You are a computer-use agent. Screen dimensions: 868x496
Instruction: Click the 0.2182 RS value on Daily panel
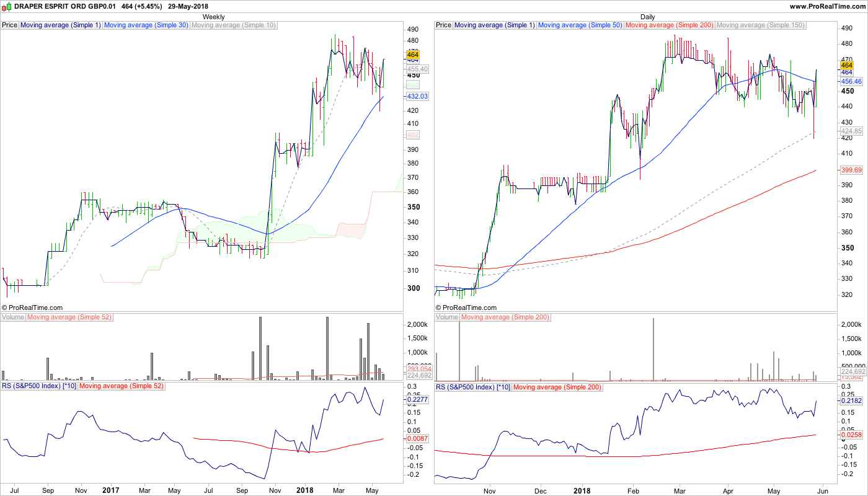[852, 401]
